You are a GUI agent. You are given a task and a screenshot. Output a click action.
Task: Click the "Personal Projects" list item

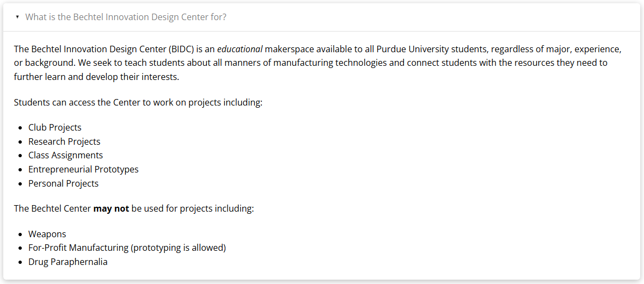(x=63, y=183)
